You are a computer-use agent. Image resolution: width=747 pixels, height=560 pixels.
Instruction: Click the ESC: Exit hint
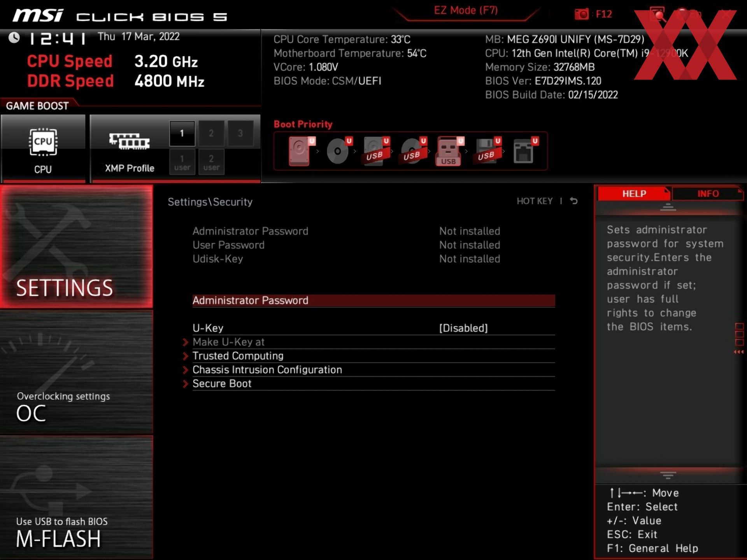pyautogui.click(x=632, y=534)
